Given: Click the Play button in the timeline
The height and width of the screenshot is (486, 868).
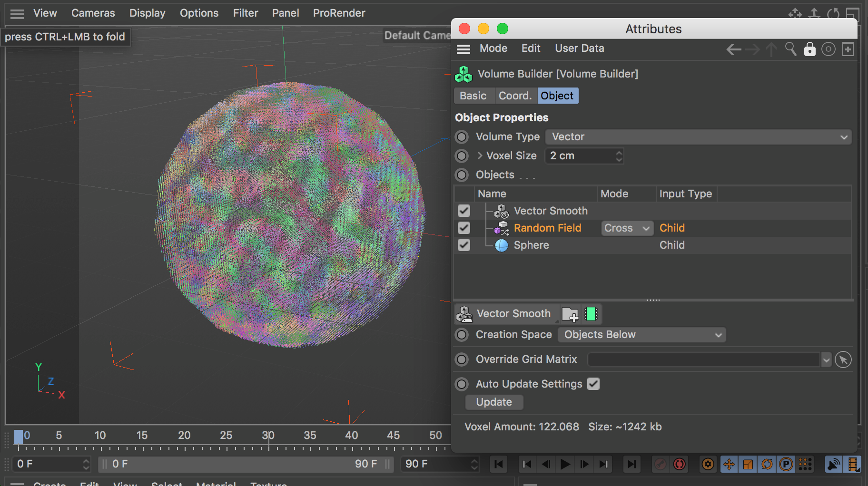Looking at the screenshot, I should point(565,465).
